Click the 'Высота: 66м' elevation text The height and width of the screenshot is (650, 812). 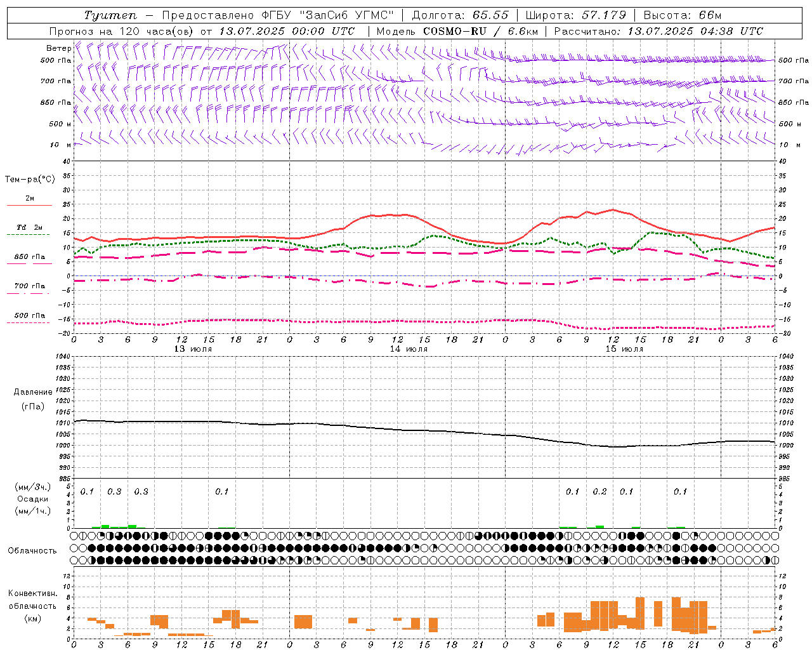coord(682,15)
